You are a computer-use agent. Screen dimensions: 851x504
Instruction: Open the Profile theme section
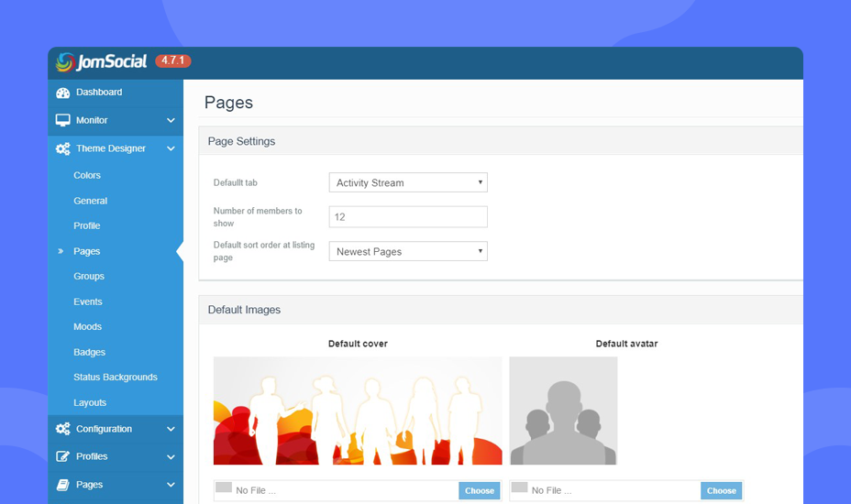point(87,225)
